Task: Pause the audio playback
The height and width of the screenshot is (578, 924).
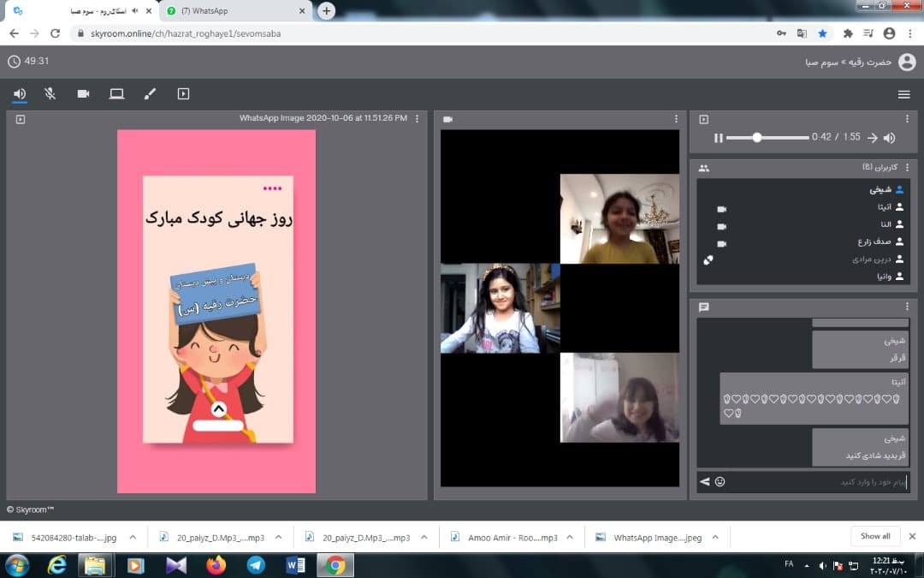Action: click(x=719, y=138)
